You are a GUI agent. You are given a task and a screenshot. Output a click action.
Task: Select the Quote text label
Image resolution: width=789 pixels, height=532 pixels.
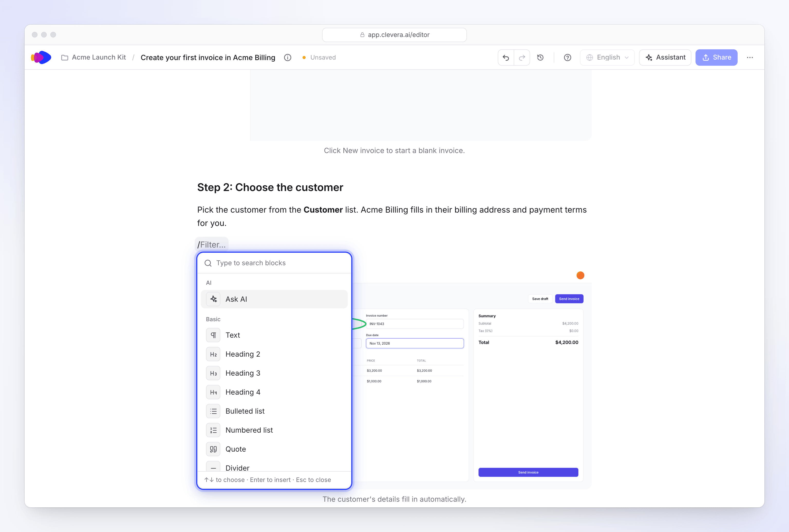pyautogui.click(x=236, y=449)
